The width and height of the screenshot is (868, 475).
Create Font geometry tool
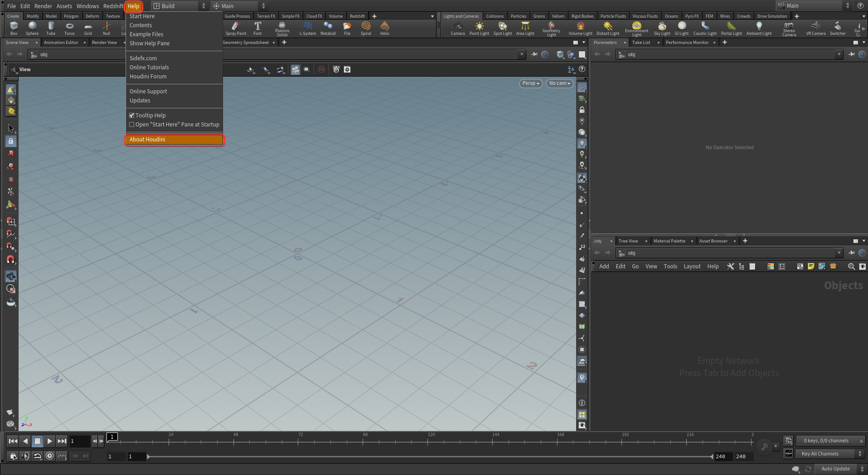[x=257, y=28]
